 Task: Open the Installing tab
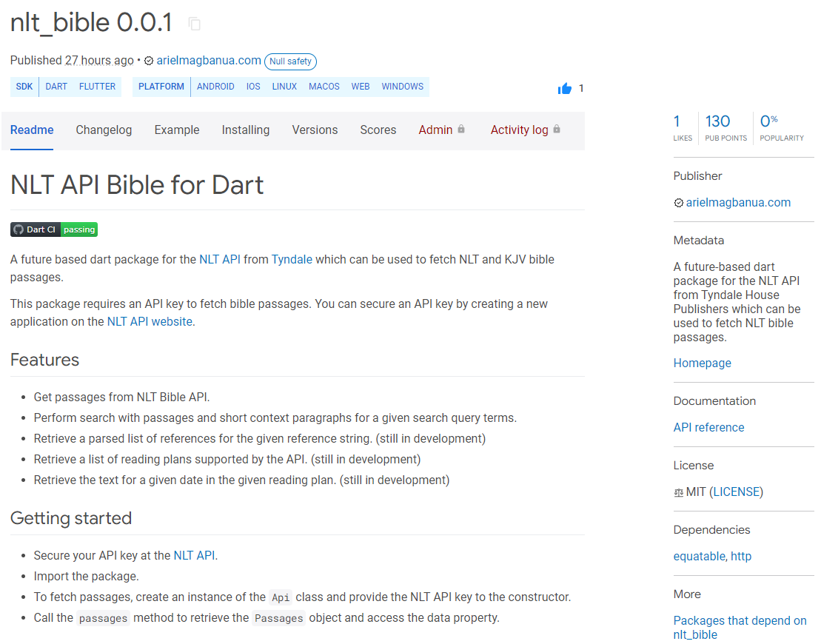246,130
